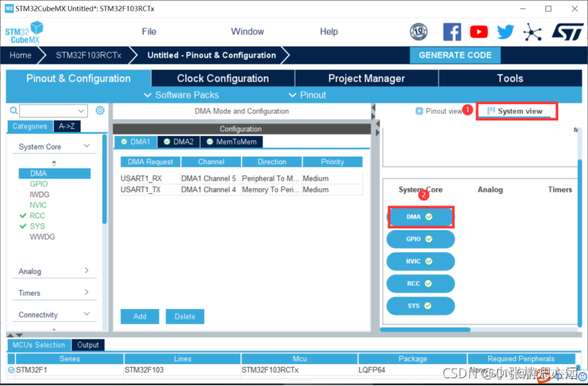The height and width of the screenshot is (386, 588).
Task: Expand the Analog category
Action: pos(86,271)
